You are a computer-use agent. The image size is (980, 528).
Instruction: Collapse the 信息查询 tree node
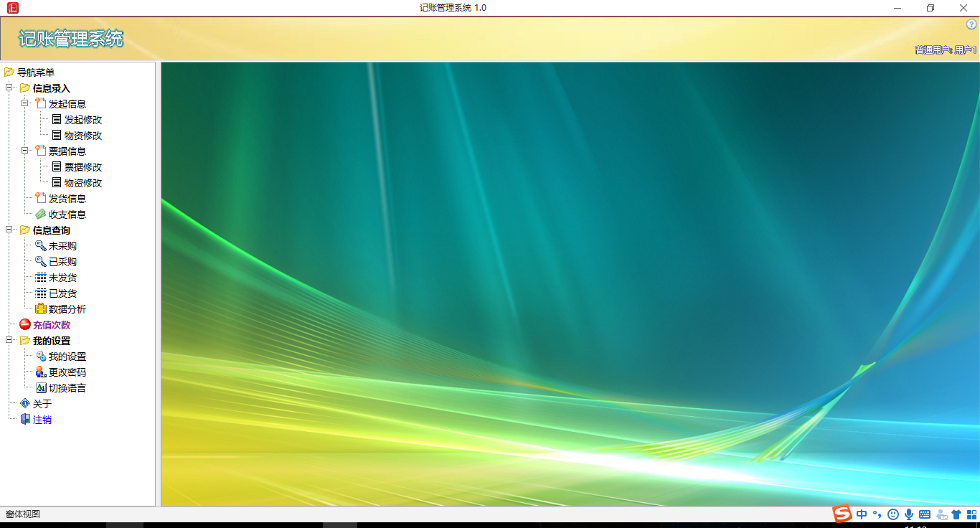pos(9,230)
